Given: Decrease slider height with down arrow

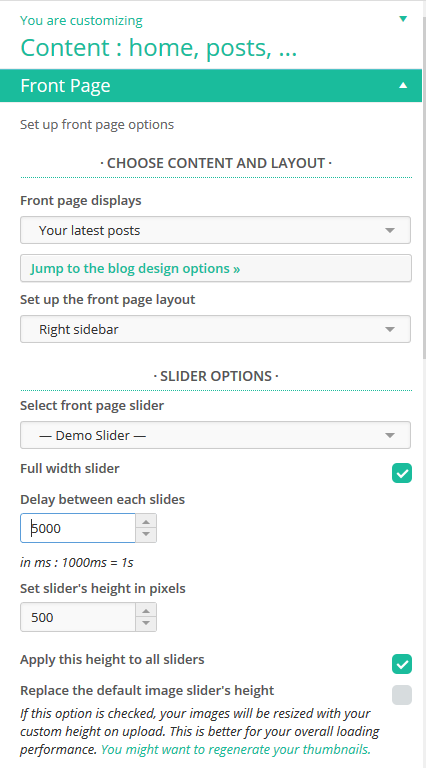Looking at the screenshot, I should (146, 624).
